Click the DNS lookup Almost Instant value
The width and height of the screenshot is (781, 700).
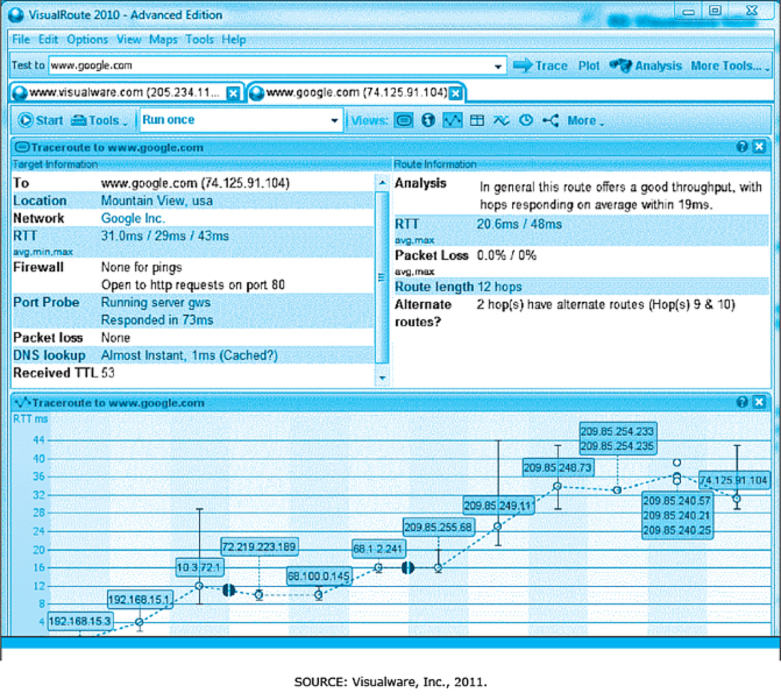click(x=189, y=355)
